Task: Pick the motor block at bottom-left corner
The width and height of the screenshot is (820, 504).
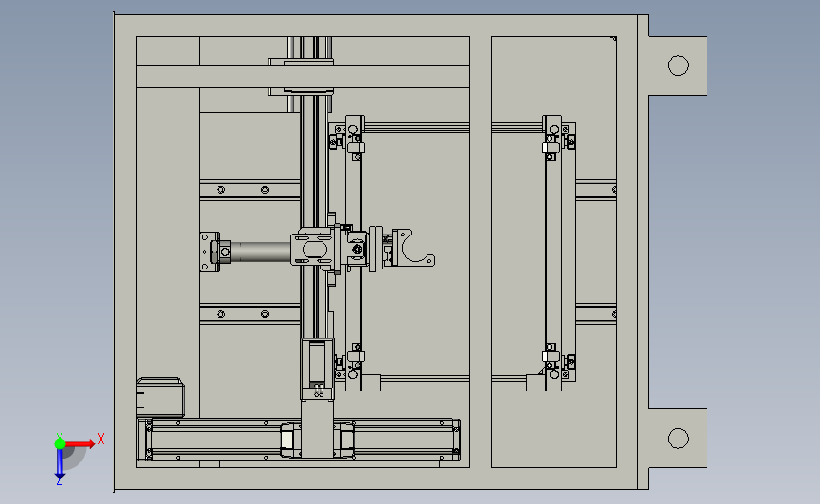Action: [x=161, y=397]
